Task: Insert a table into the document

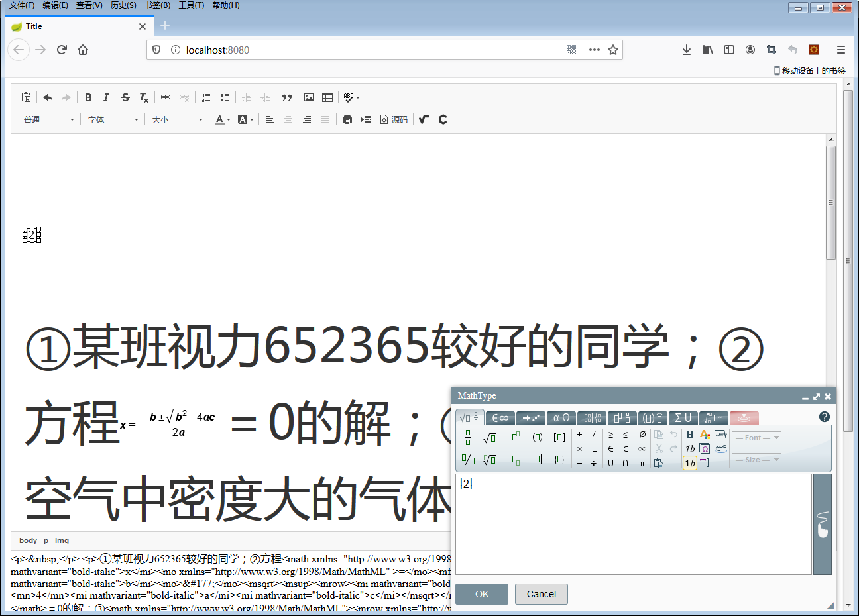Action: coord(327,97)
